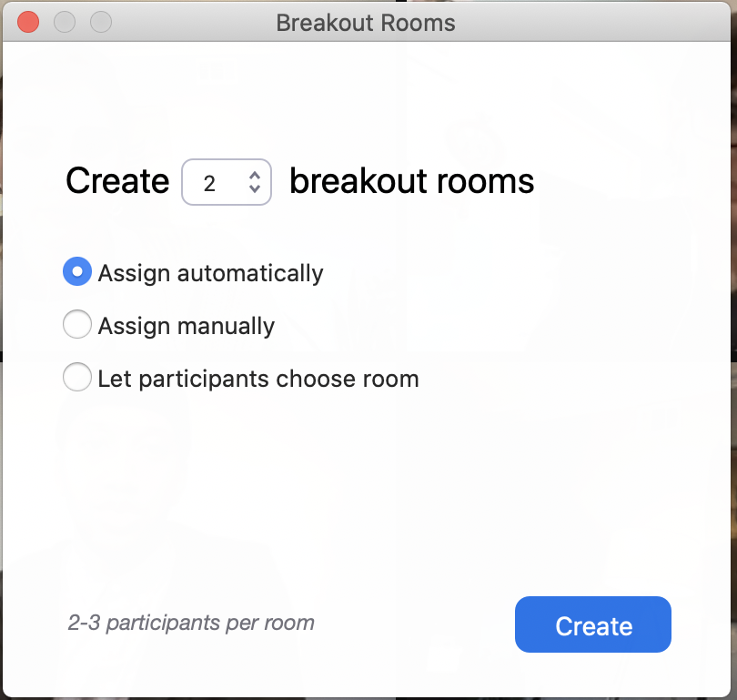737x700 pixels.
Task: Click the blue dot inside the selected radio
Action: click(77, 272)
